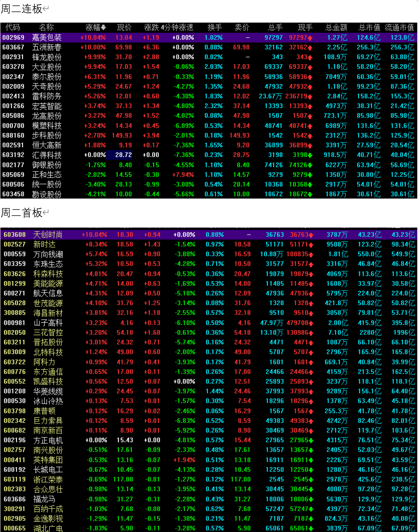Click the 周二首板 heading text
Image resolution: width=418 pixels, height=532 pixels.
(x=21, y=212)
